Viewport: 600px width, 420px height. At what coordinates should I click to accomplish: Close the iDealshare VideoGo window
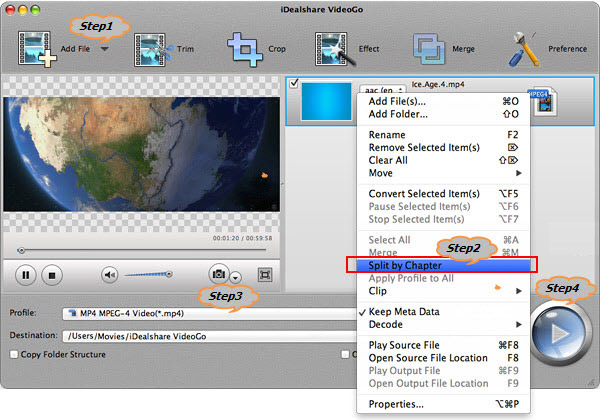pos(10,10)
